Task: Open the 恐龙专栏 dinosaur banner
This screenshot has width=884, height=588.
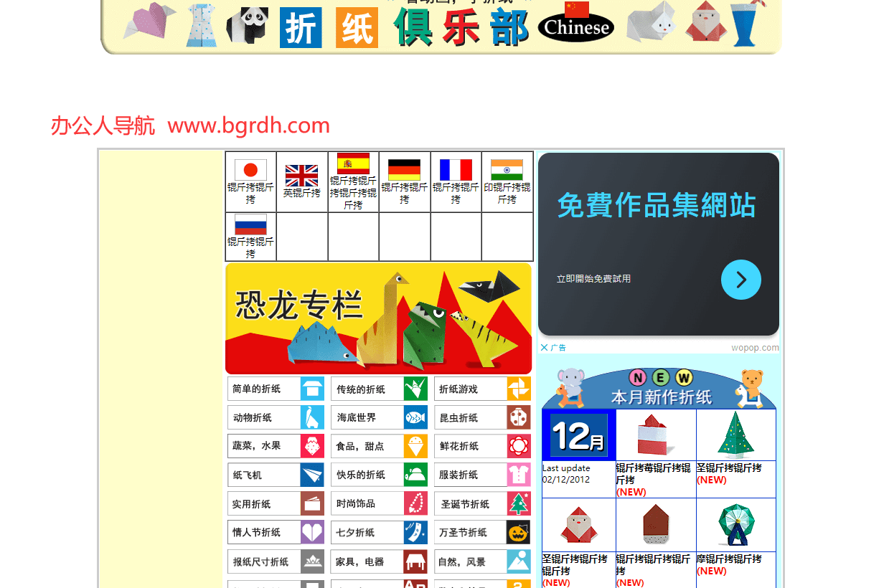Action: [378, 318]
